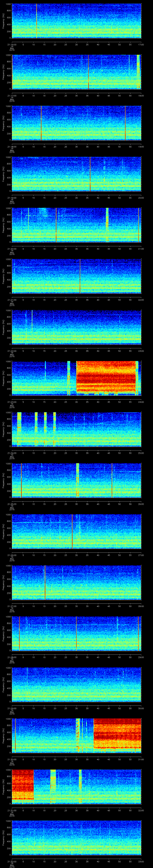Click the burst at 30s in 21:25:00 panel
This screenshot has height=868, width=153.
coord(78,480)
